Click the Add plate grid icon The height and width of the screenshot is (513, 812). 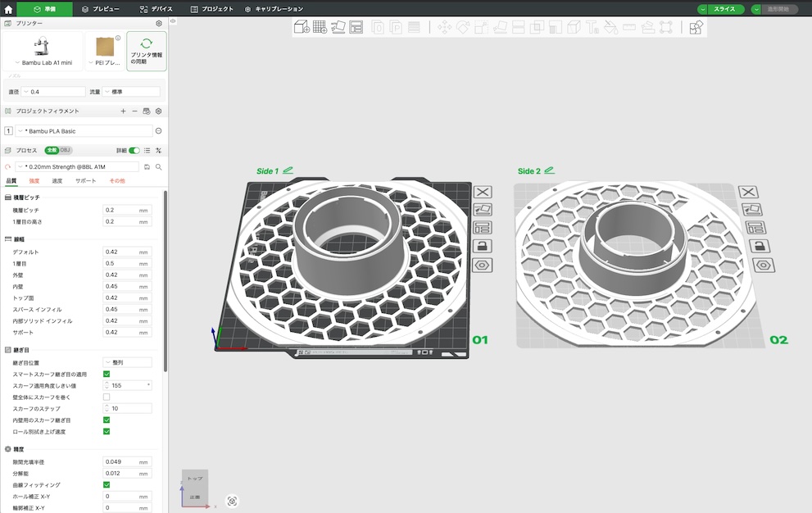point(320,27)
